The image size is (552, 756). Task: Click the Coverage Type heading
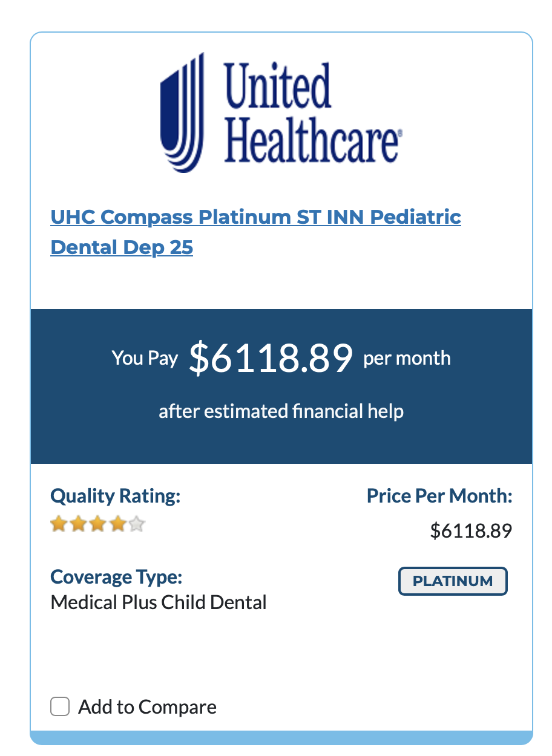(x=116, y=577)
